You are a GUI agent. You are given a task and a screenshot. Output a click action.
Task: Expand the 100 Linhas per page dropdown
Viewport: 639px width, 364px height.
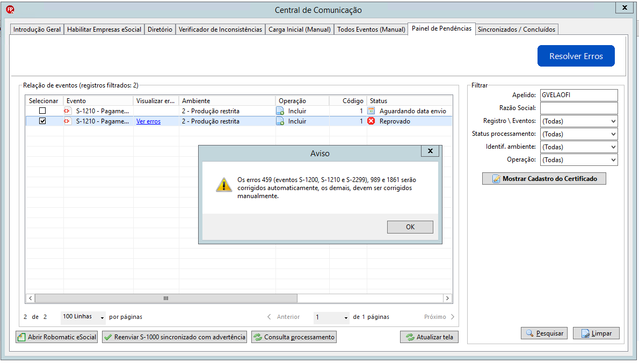pyautogui.click(x=83, y=317)
